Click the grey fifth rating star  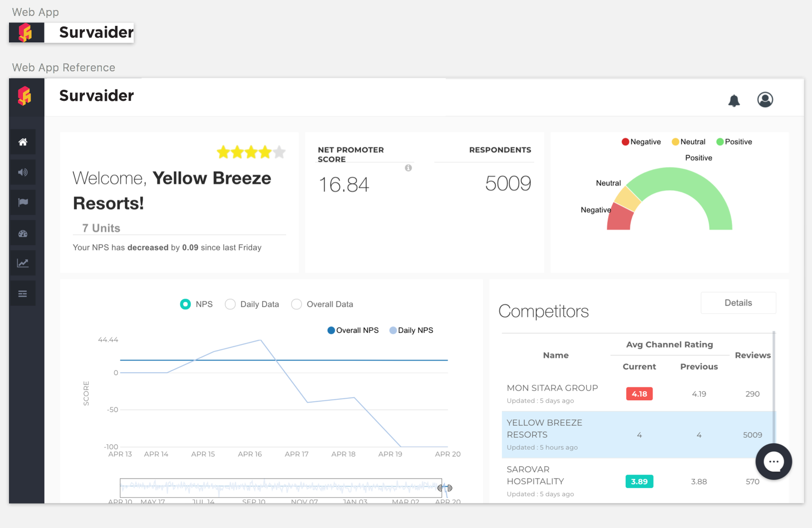point(279,152)
